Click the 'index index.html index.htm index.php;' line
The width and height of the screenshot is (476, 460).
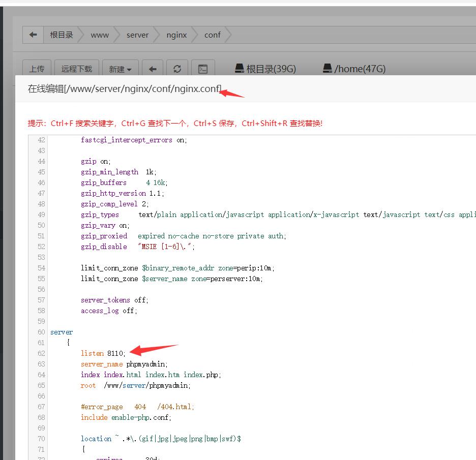[x=151, y=375]
